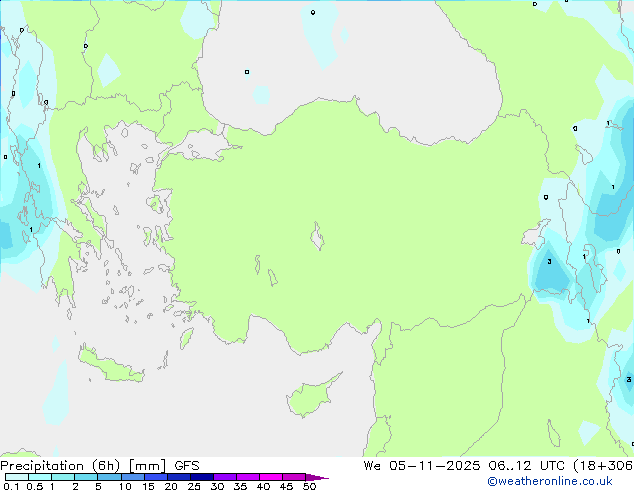The width and height of the screenshot is (634, 490).
Task: Click the '20' legend scale label
Action: (171, 486)
